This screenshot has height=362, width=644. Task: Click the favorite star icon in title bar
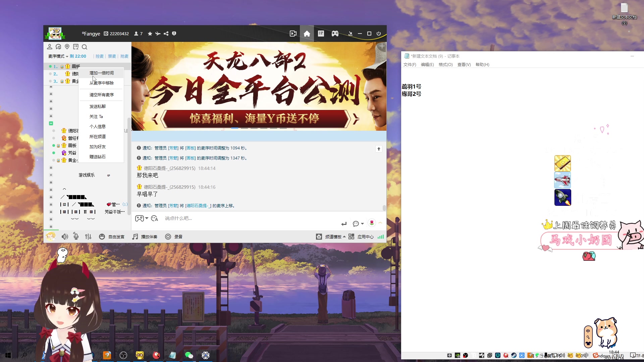150,34
